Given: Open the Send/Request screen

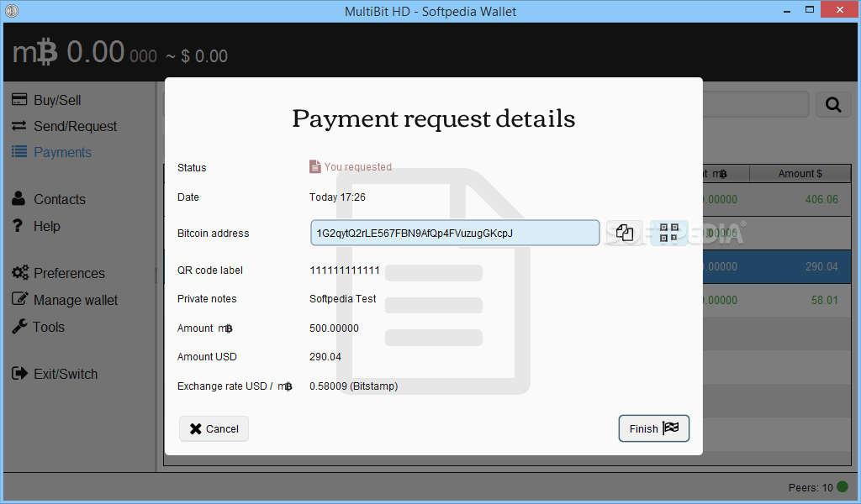Looking at the screenshot, I should coord(65,126).
